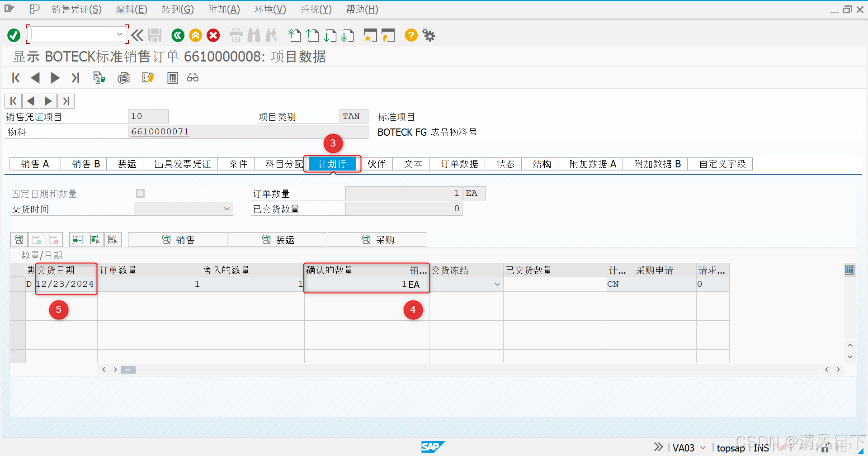Image resolution: width=868 pixels, height=456 pixels.
Task: Go to next item in application toolbar
Action: [55, 78]
